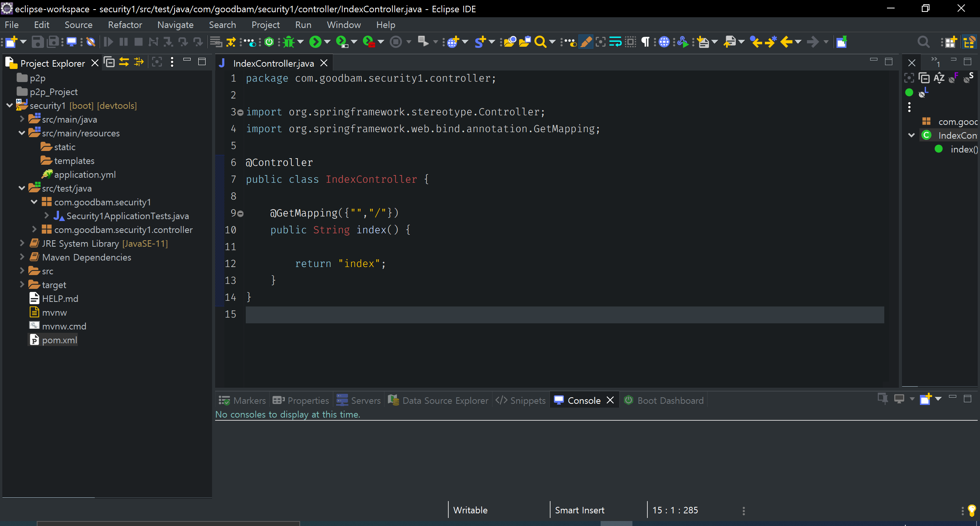Select application.yml in the project tree
The height and width of the screenshot is (526, 980).
[x=85, y=175]
